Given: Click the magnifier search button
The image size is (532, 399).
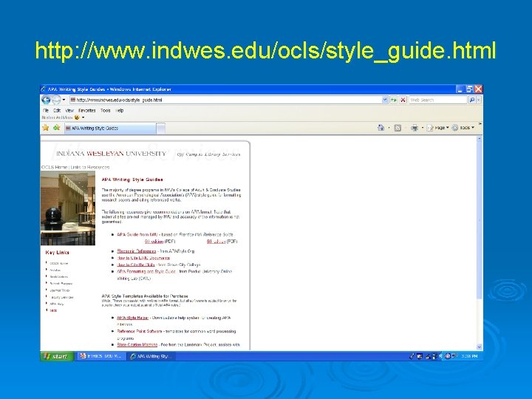Looking at the screenshot, I should point(471,100).
